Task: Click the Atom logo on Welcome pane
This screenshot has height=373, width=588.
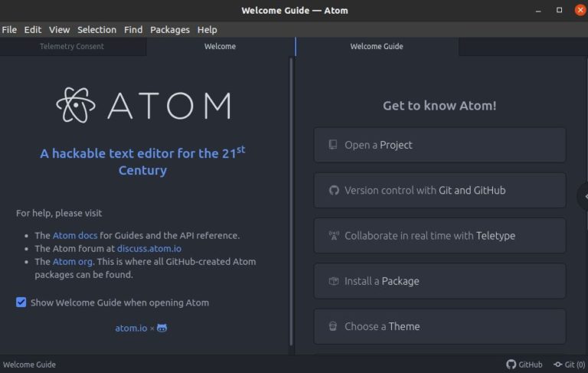Action: pyautogui.click(x=143, y=106)
